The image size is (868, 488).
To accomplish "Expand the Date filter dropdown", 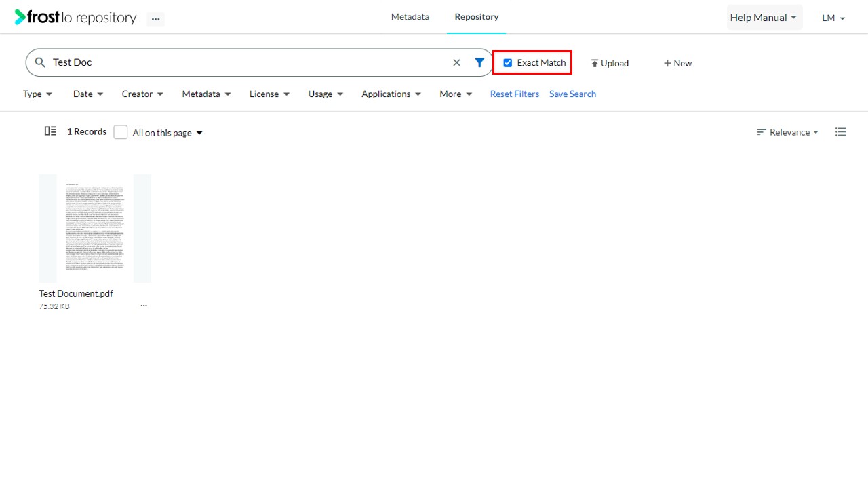I will click(x=88, y=94).
